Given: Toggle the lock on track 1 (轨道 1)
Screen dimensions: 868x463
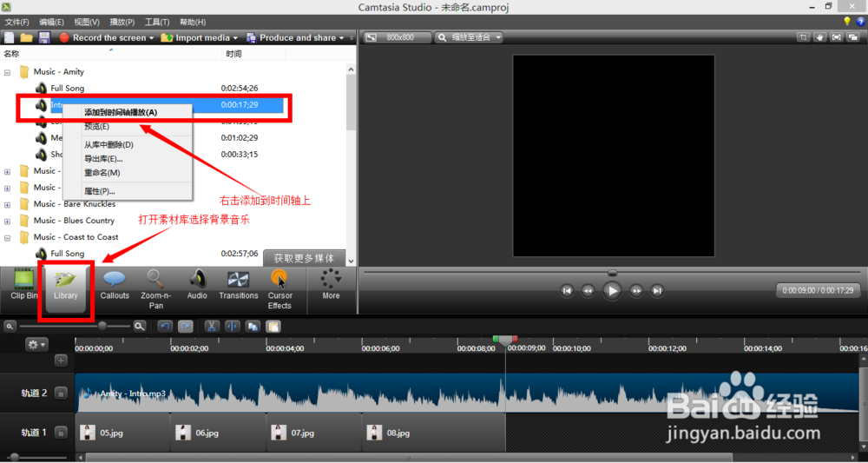Looking at the screenshot, I should (x=61, y=432).
